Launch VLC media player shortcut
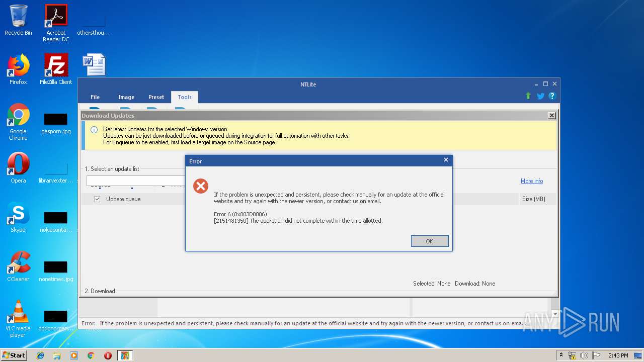Screen dimensions: 644x362 point(18,319)
